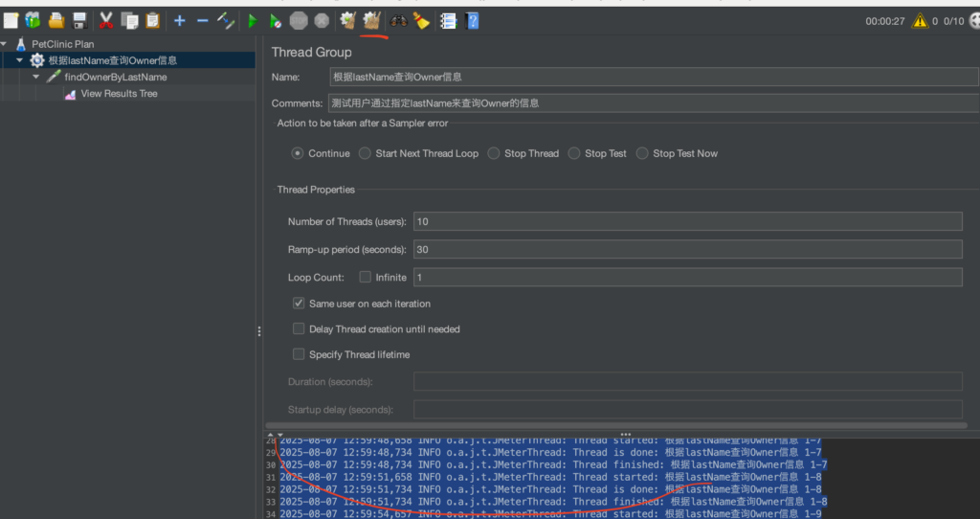Click the up arrow above the log panel
Viewport: 980px width, 519px height.
click(271, 434)
